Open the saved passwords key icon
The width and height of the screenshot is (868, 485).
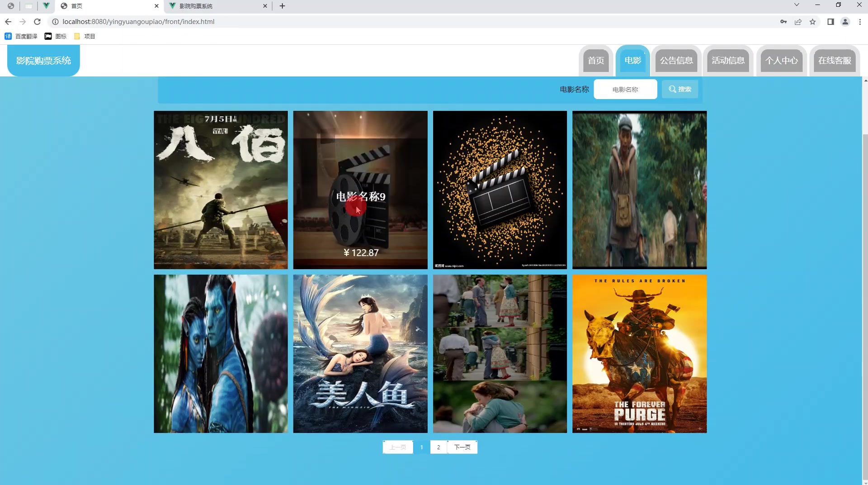(783, 22)
